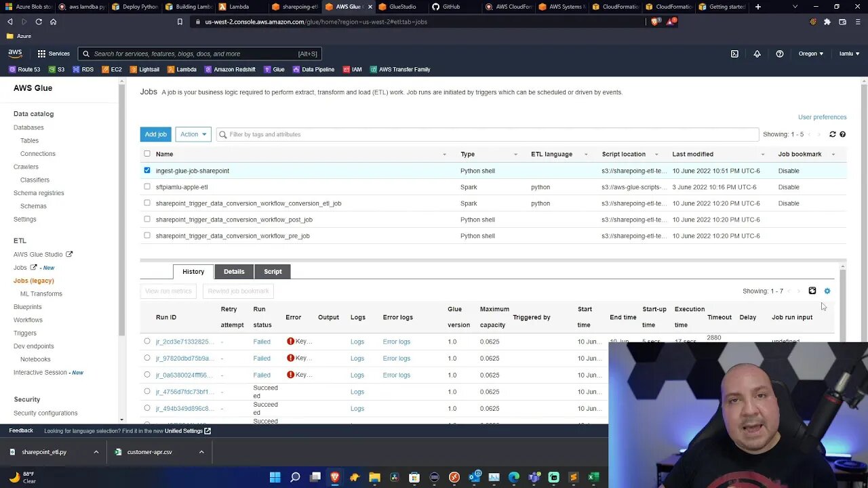Open Logs link for run jr_2cd3e71332825
Viewport: 868px width, 488px height.
[x=357, y=342]
